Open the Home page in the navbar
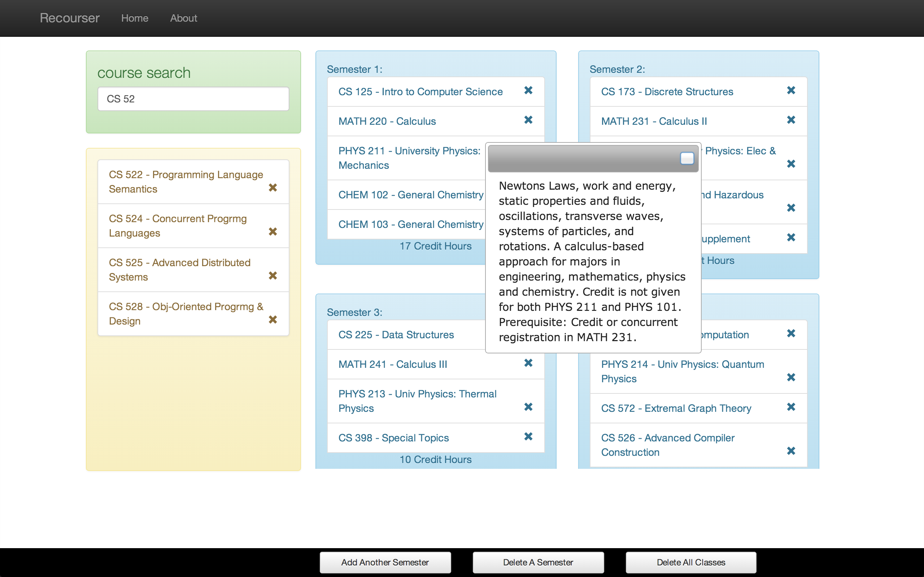The width and height of the screenshot is (924, 577). coord(134,18)
